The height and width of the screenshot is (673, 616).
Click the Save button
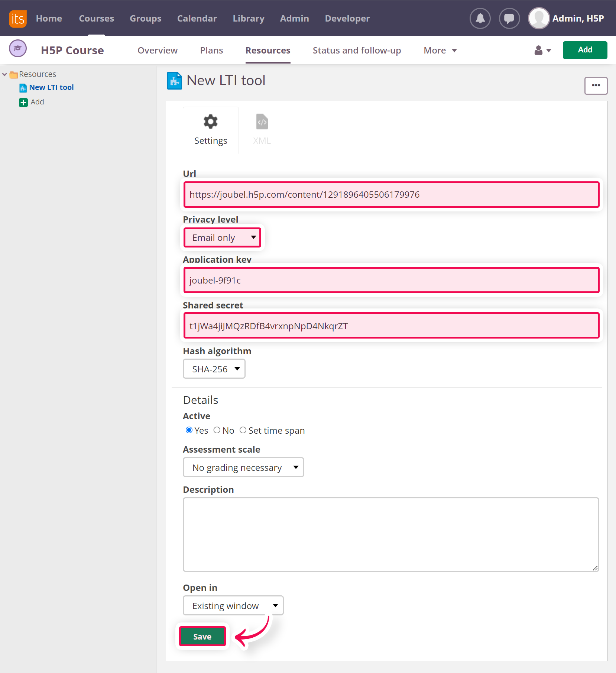(x=202, y=636)
